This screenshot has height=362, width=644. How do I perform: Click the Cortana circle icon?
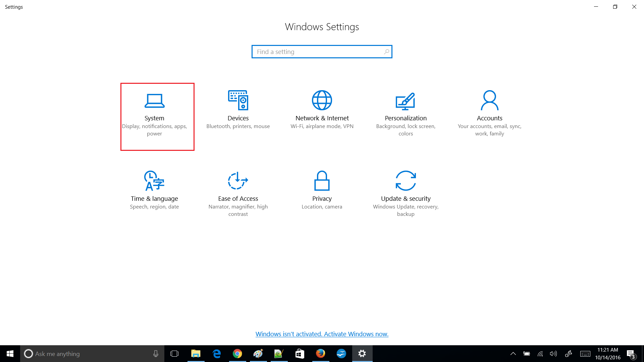pyautogui.click(x=29, y=354)
